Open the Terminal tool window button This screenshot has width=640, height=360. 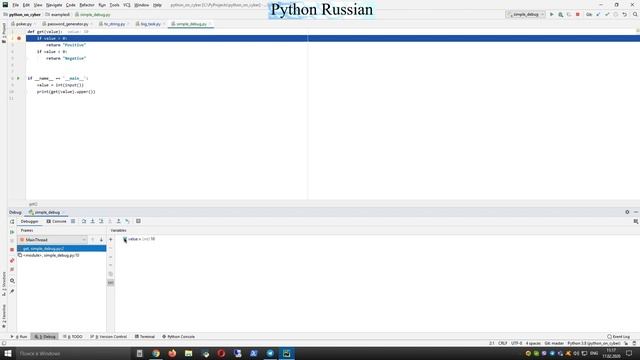(x=144, y=337)
